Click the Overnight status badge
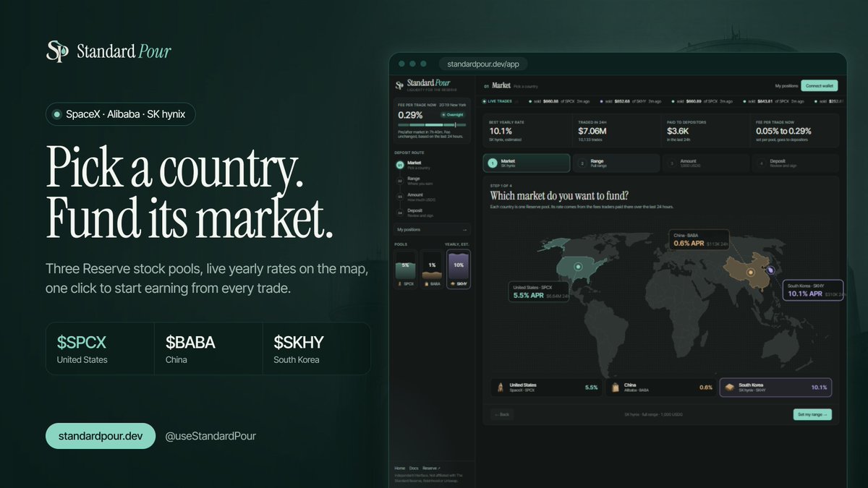The height and width of the screenshot is (488, 868). click(x=453, y=115)
